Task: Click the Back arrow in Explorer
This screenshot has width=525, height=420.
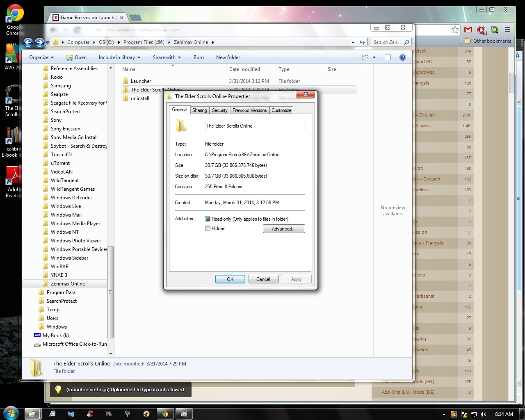Action: 28,42
